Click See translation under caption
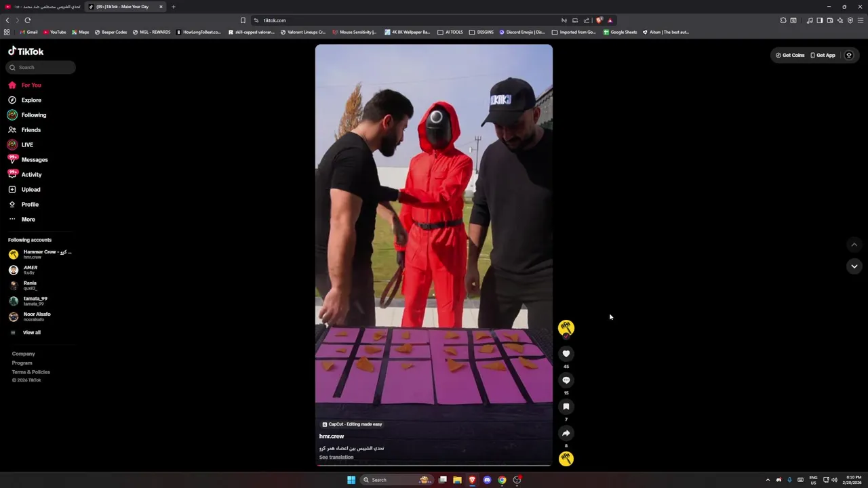The width and height of the screenshot is (868, 488). coord(336,457)
